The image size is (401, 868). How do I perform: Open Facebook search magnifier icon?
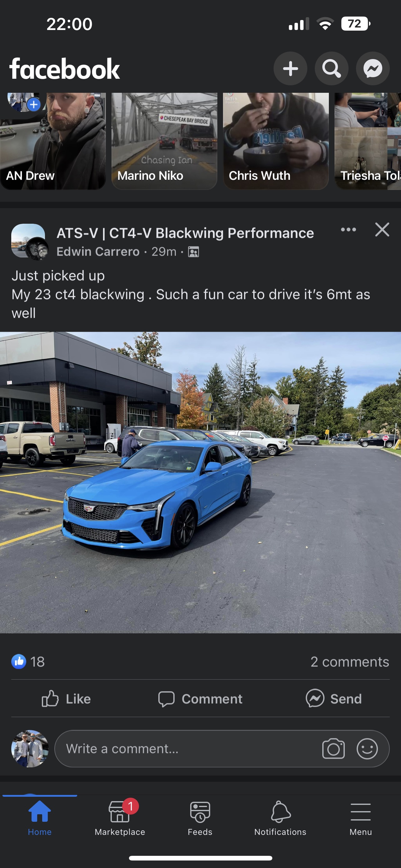pos(332,69)
